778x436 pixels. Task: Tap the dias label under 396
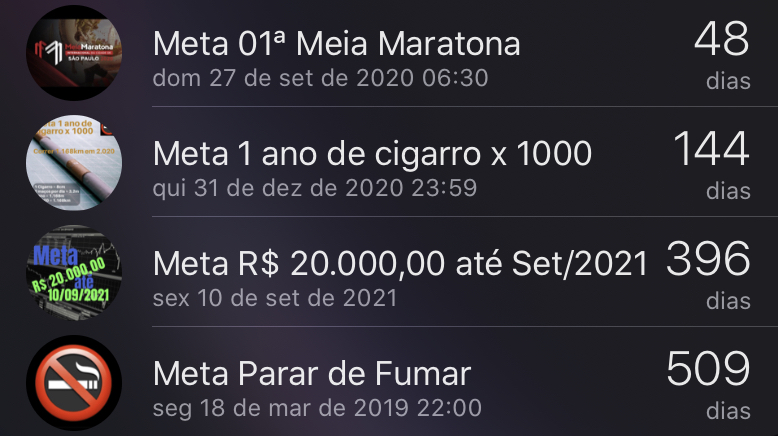[x=728, y=301]
